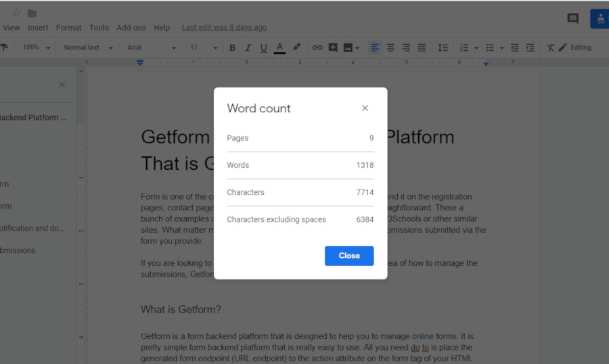Open the Format menu
This screenshot has height=364, width=609.
coord(68,28)
